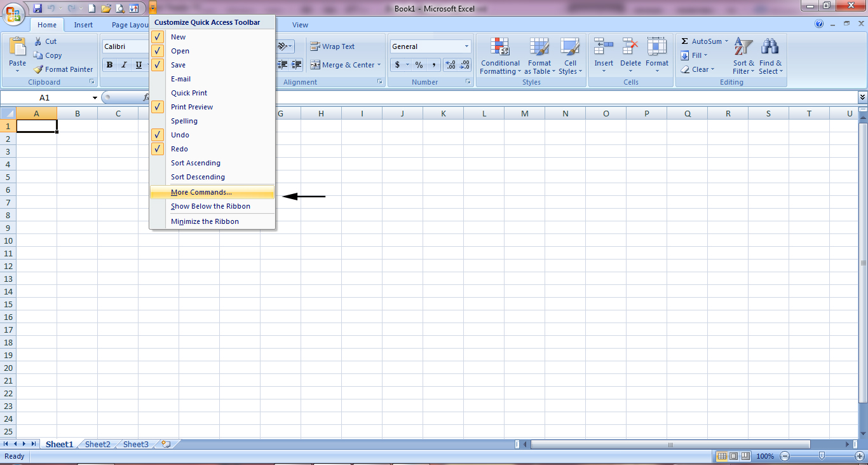Click the Zoom Out button on status bar
This screenshot has width=868, height=465.
click(784, 455)
